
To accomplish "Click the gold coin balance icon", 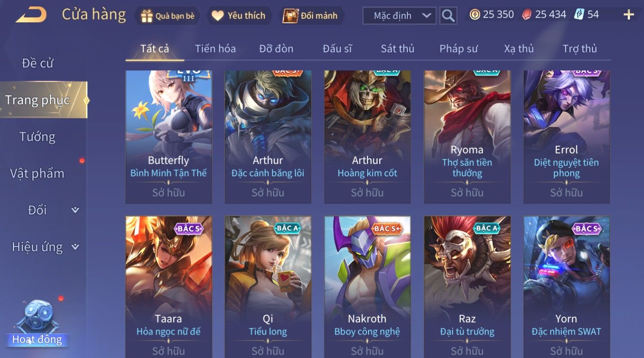I will (474, 15).
